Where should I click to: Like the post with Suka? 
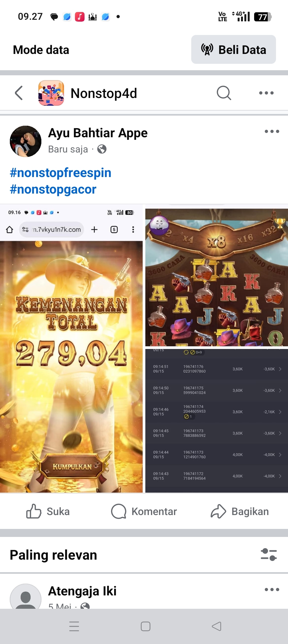48,511
